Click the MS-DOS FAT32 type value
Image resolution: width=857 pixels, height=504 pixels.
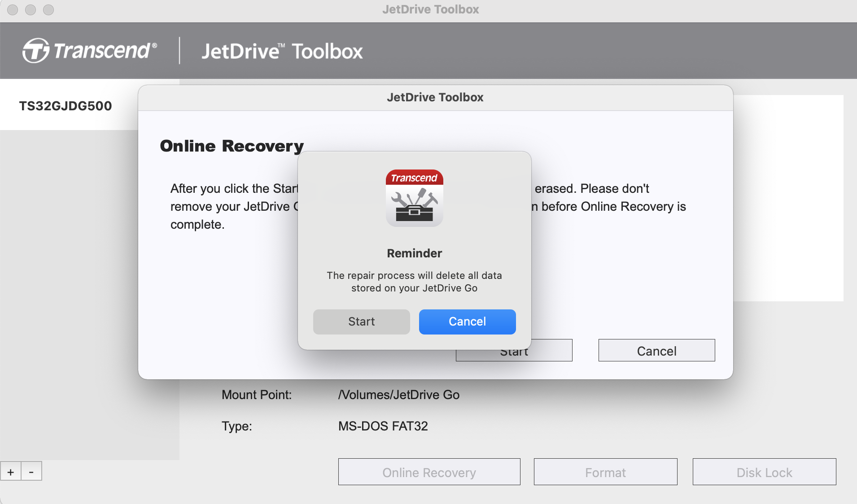point(383,426)
